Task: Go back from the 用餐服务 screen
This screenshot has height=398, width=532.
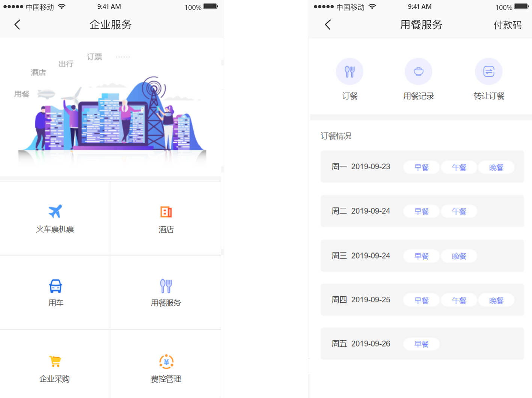Action: click(328, 25)
